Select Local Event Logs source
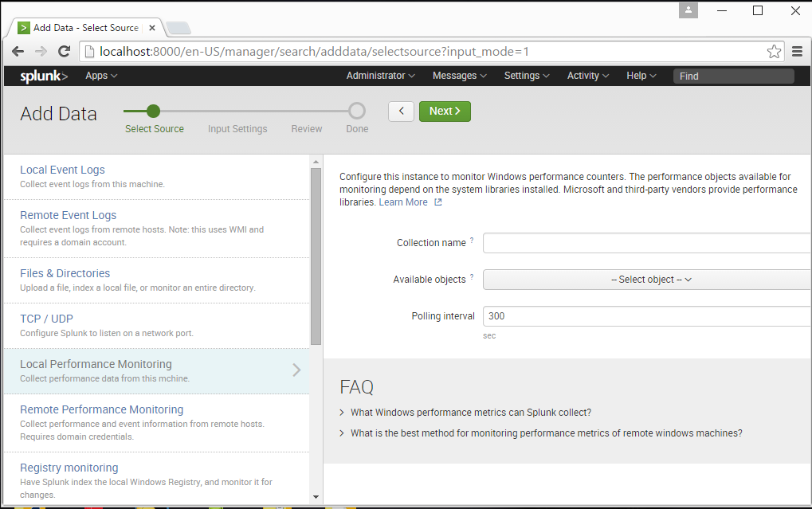 tap(156, 177)
